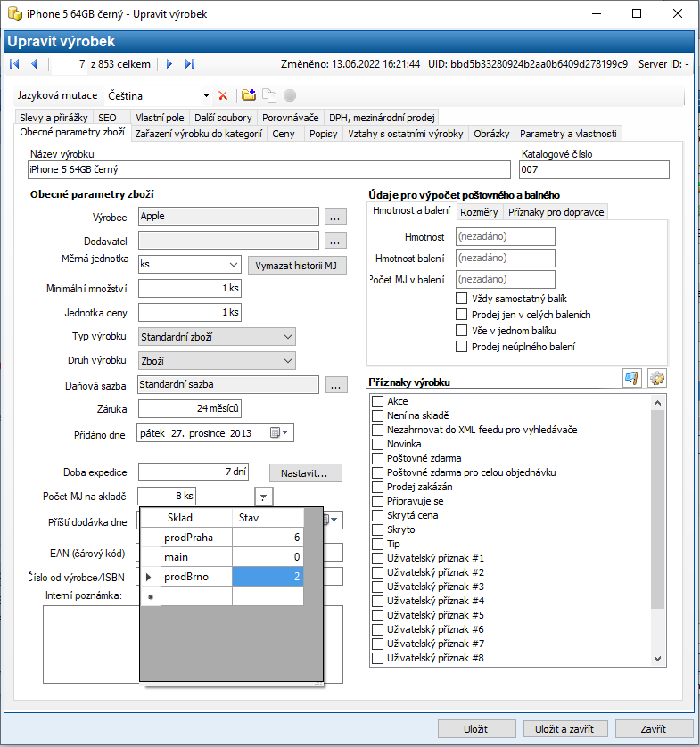Go to the first product record
Image resolution: width=700 pixels, height=747 pixels.
tap(14, 64)
